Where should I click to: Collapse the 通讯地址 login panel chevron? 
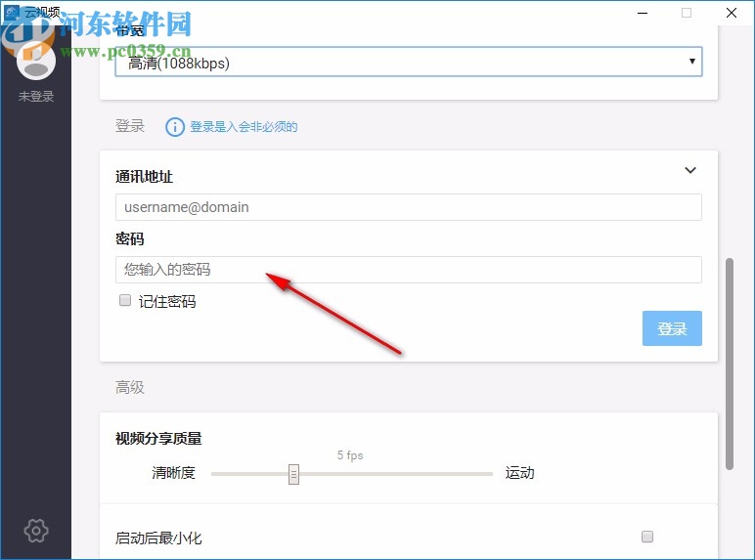point(690,170)
